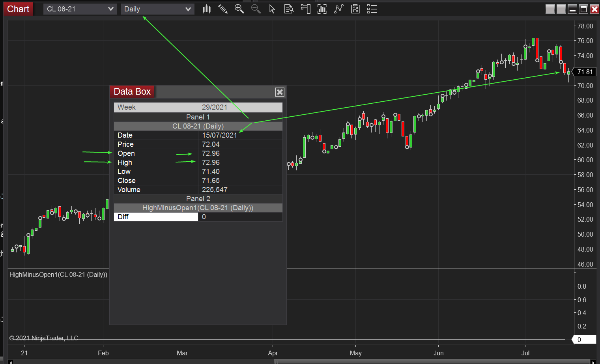The image size is (600, 364).
Task: Open the drawing tools pencil icon
Action: 223,9
